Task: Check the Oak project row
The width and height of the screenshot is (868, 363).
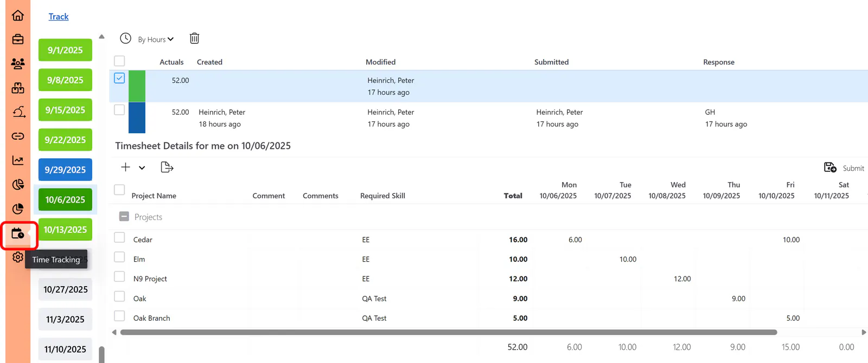Action: pyautogui.click(x=119, y=296)
